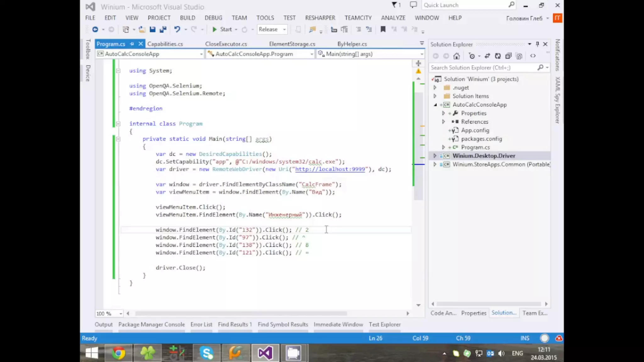This screenshot has width=644, height=362.
Task: Click Refresh in Solution Explorer toolbar
Action: point(498,56)
